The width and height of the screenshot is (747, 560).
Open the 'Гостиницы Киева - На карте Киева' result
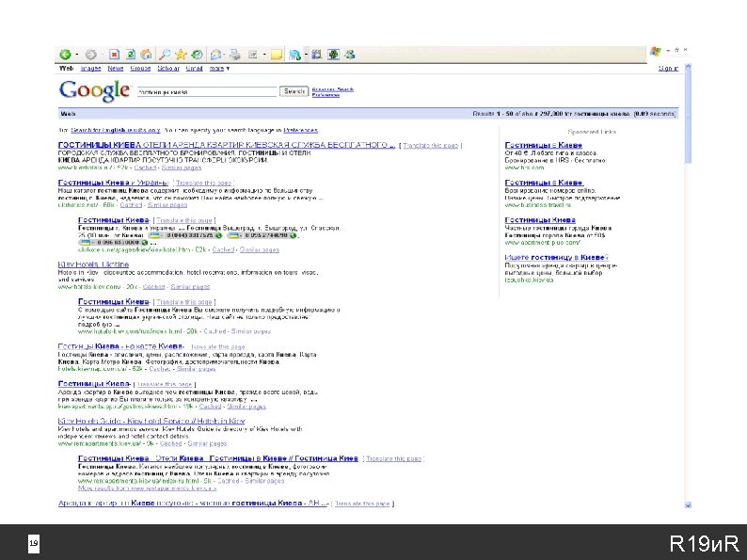120,346
